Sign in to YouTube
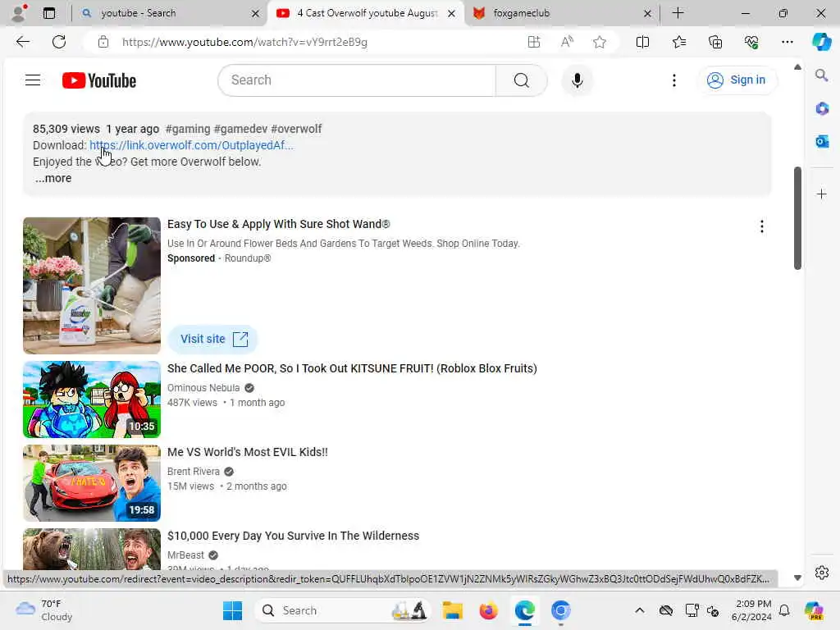The width and height of the screenshot is (840, 630). coord(737,80)
